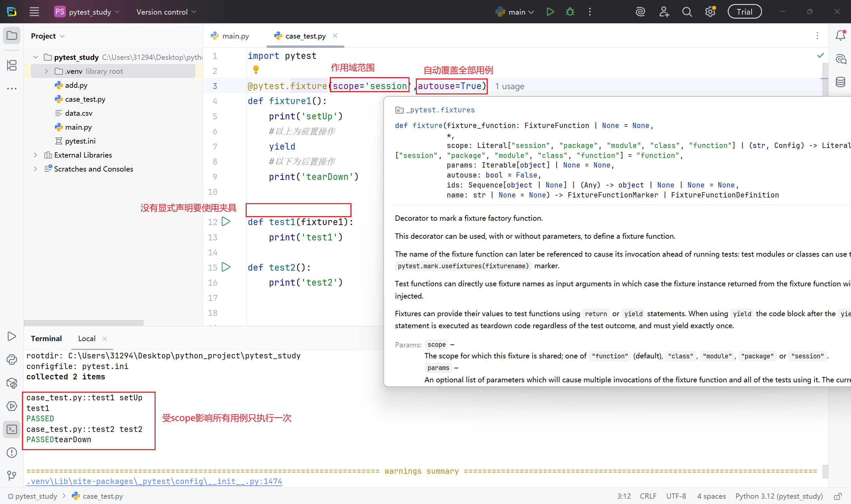Screen dimensions: 851x504
Task: Expand the .venv library root folder
Action: [47, 71]
